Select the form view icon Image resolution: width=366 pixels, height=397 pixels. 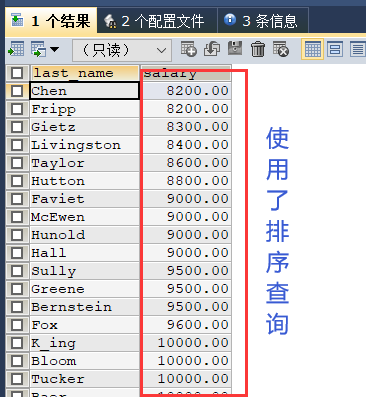tap(335, 49)
